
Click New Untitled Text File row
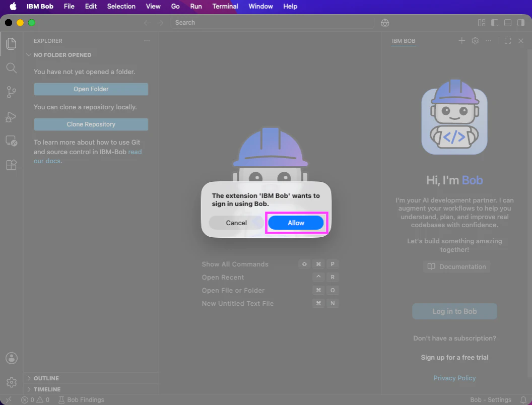click(x=270, y=304)
